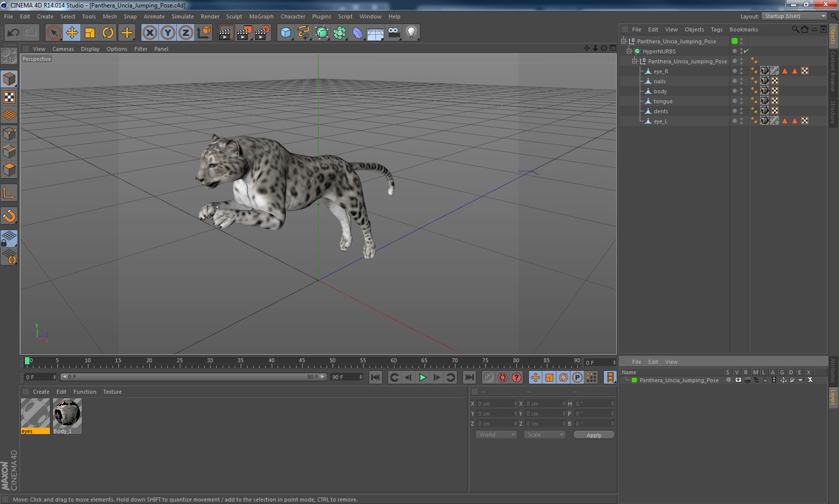Toggle autokeying button

coord(502,377)
